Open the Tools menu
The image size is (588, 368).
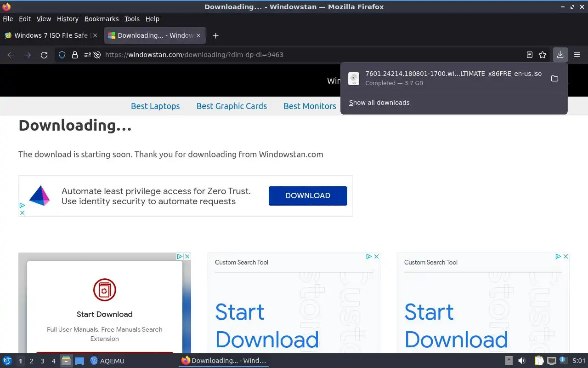coord(132,19)
